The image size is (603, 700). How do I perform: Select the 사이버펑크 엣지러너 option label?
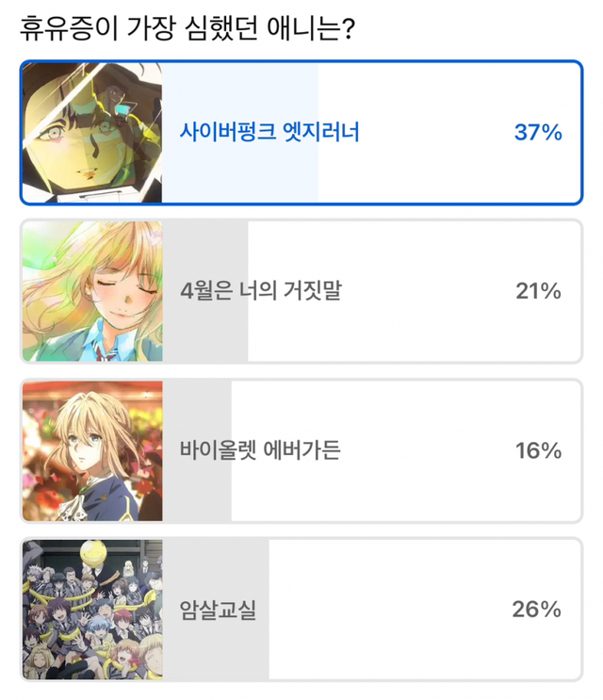[x=269, y=133]
